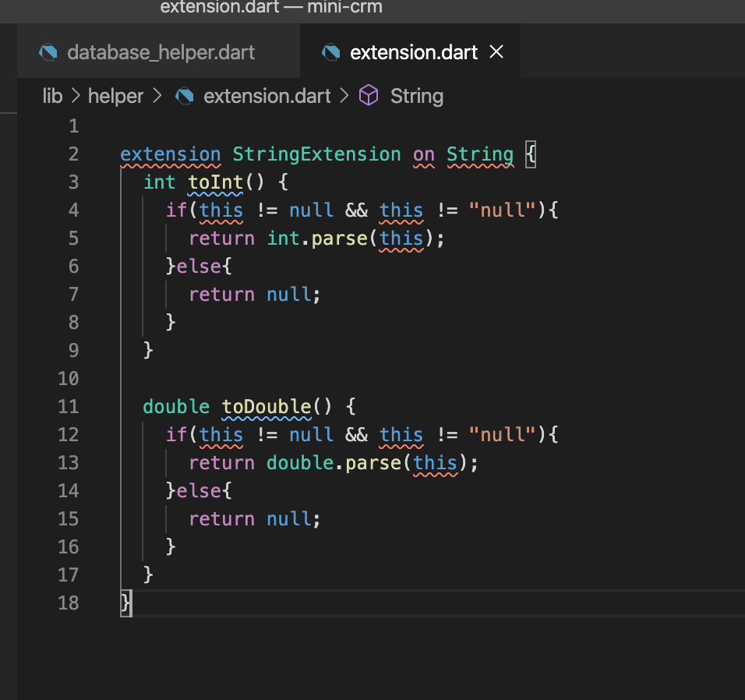745x700 pixels.
Task: Click the Dart icon in the breadcrumb bar
Action: (x=184, y=96)
